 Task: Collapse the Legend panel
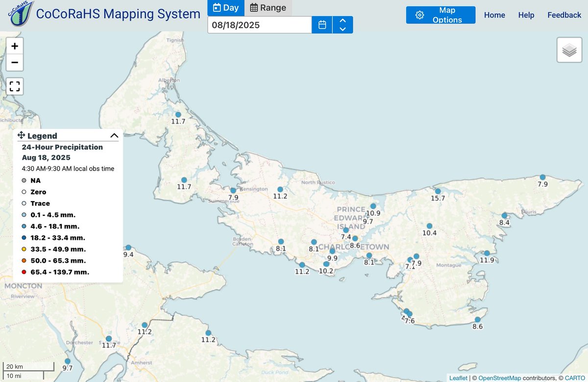pyautogui.click(x=114, y=136)
